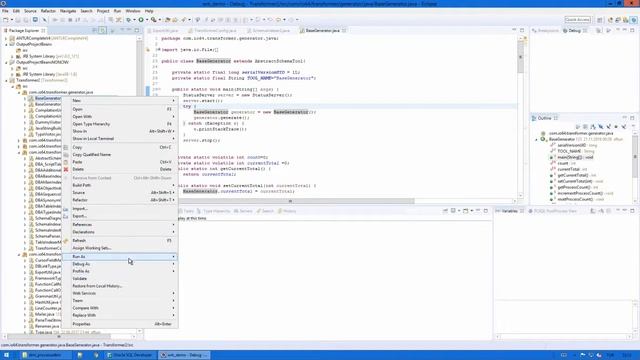Click the Delete red X icon in menu
This screenshot has width=640, height=360.
(x=66, y=169)
